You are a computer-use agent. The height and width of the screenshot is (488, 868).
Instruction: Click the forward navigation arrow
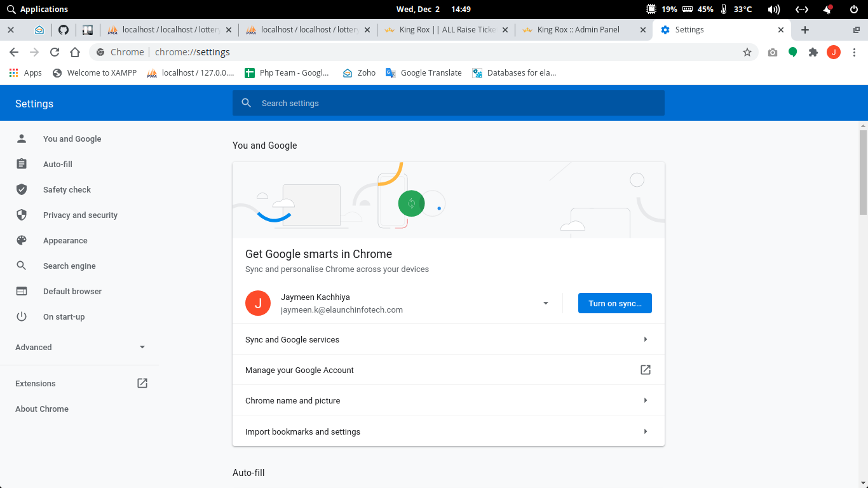[x=34, y=52]
